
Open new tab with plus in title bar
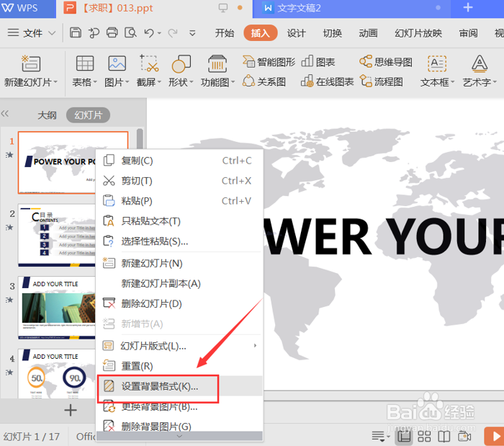pos(468,8)
